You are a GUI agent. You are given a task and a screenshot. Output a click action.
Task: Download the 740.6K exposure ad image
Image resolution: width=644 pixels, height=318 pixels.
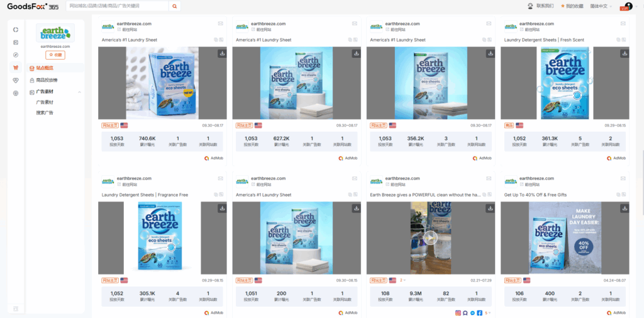coord(222,54)
